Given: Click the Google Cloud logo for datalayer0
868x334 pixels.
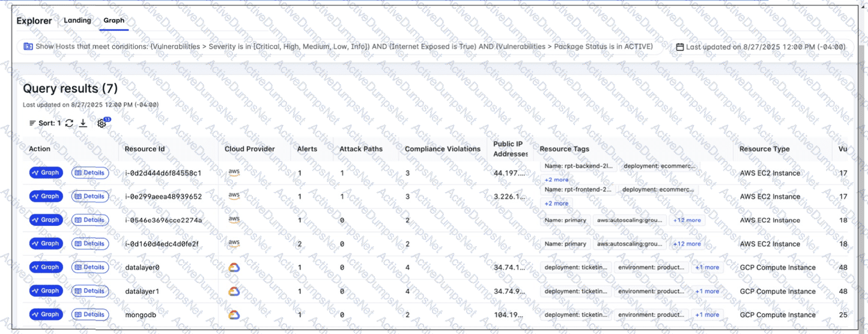Looking at the screenshot, I should coord(234,267).
